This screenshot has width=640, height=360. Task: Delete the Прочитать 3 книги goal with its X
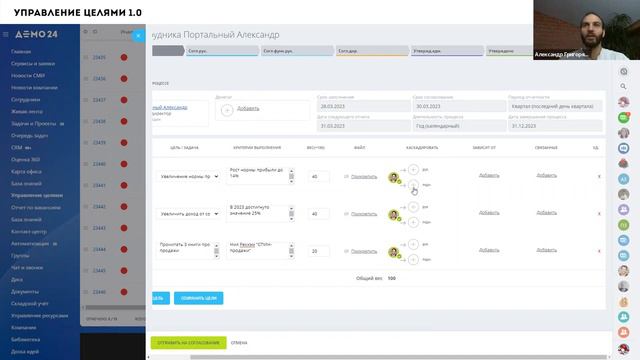click(599, 251)
